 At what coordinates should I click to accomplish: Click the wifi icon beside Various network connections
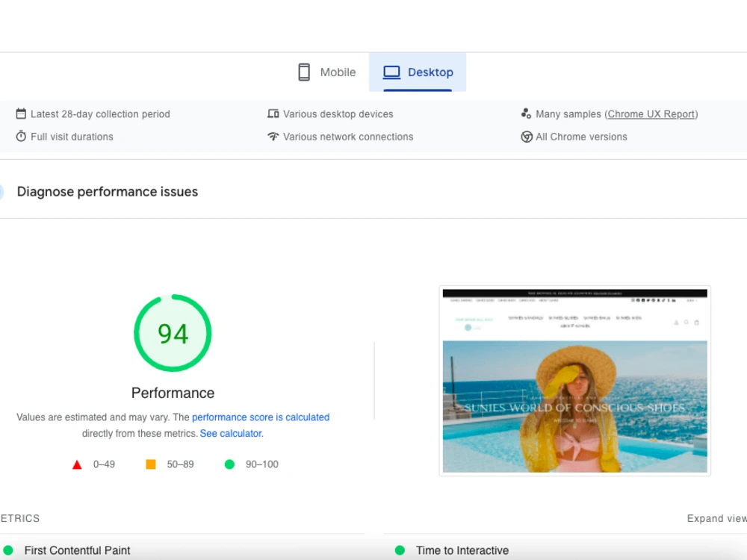(x=273, y=137)
